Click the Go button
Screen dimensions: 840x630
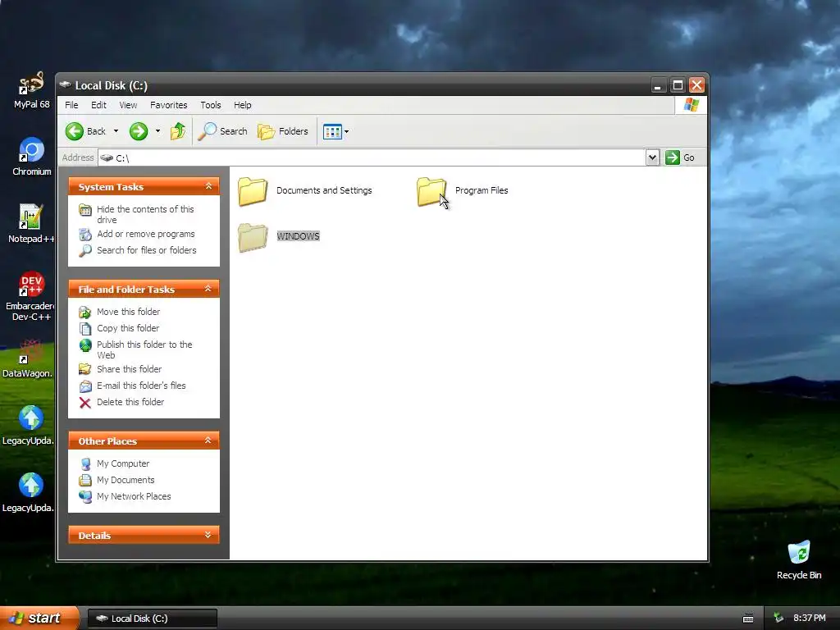[x=680, y=157]
